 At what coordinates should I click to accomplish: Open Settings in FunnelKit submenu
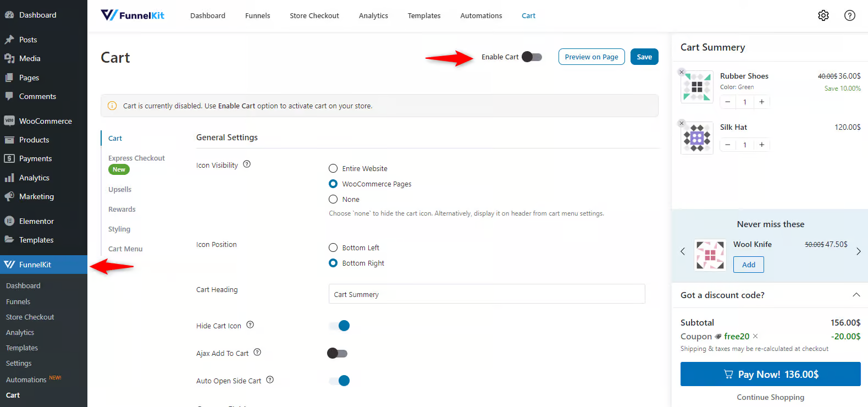[x=19, y=363]
